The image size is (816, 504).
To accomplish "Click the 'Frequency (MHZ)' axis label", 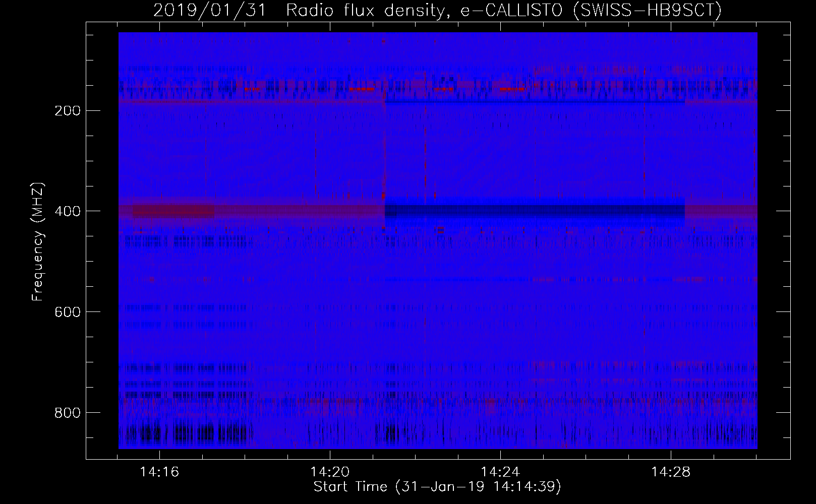I will pyautogui.click(x=38, y=242).
